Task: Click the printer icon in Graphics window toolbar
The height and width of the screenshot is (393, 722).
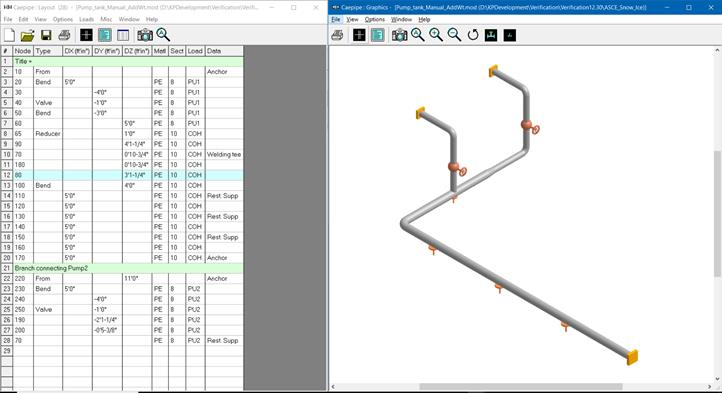Action: 337,35
